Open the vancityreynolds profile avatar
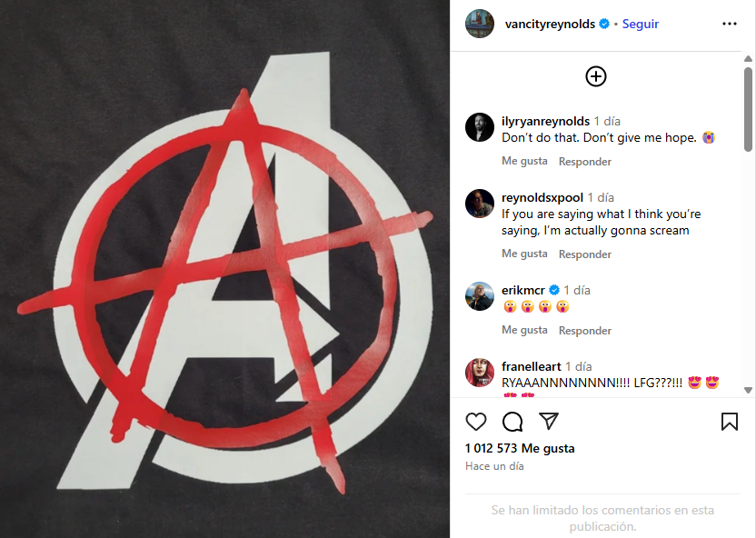This screenshot has height=538, width=756. click(x=480, y=24)
